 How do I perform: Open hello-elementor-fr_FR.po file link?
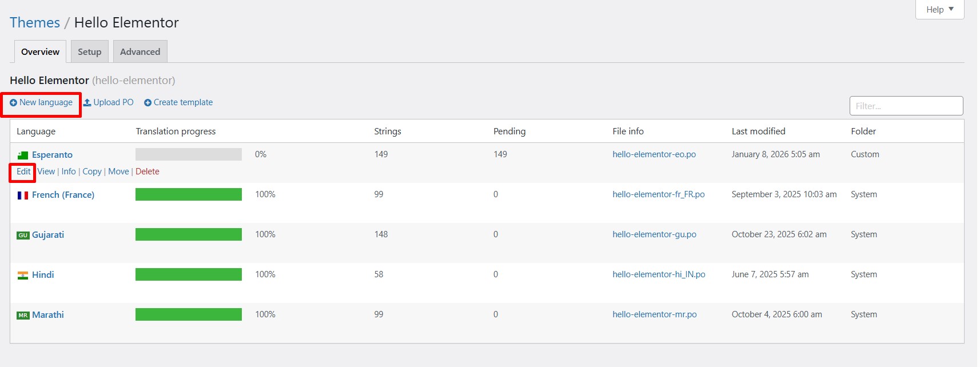[658, 194]
